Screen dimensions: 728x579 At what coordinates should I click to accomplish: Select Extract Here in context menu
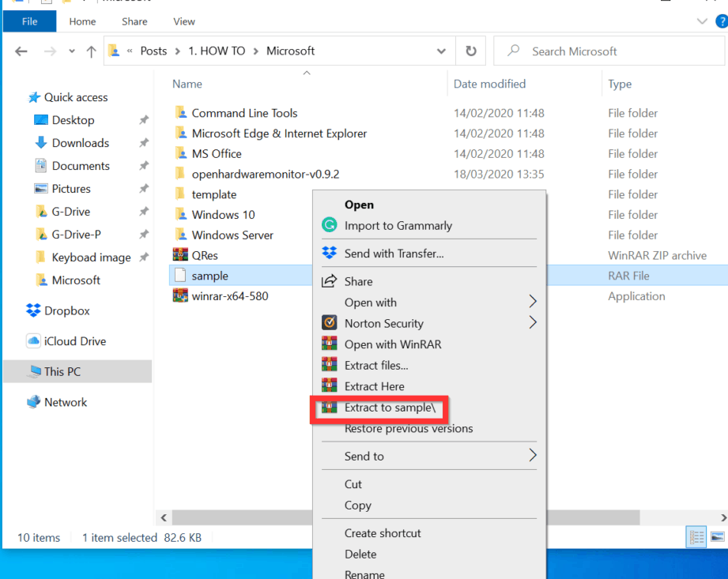click(x=374, y=386)
